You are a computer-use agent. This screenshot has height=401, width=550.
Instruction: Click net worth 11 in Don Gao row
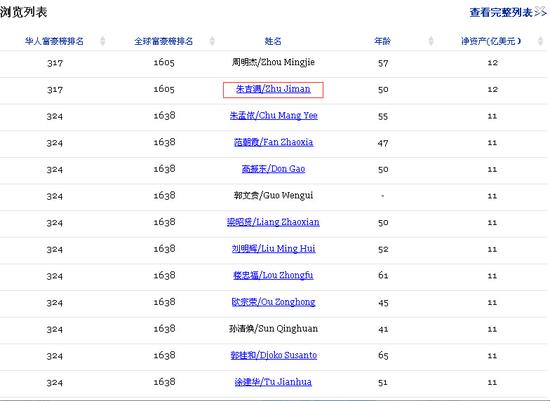(x=492, y=169)
